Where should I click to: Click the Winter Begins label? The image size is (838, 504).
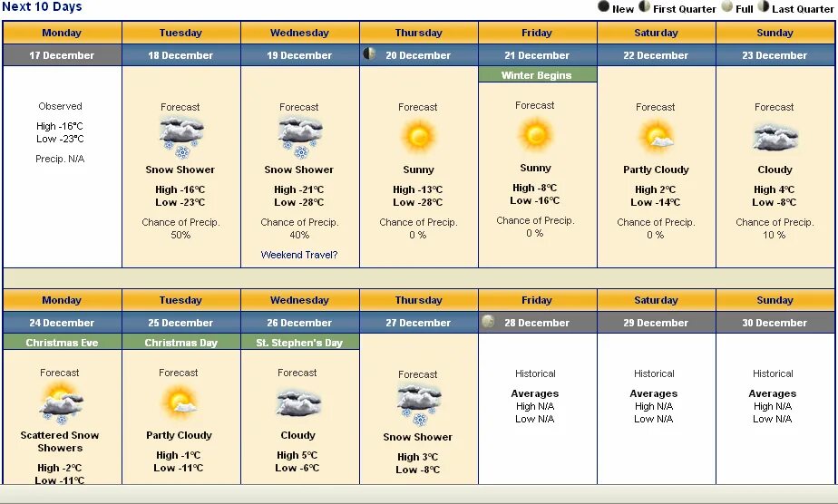[x=537, y=74]
